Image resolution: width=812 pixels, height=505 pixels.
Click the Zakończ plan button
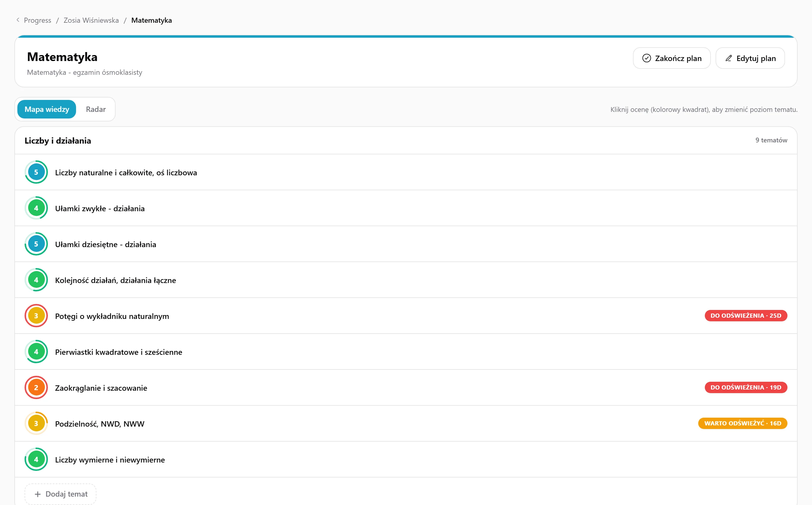coord(672,58)
